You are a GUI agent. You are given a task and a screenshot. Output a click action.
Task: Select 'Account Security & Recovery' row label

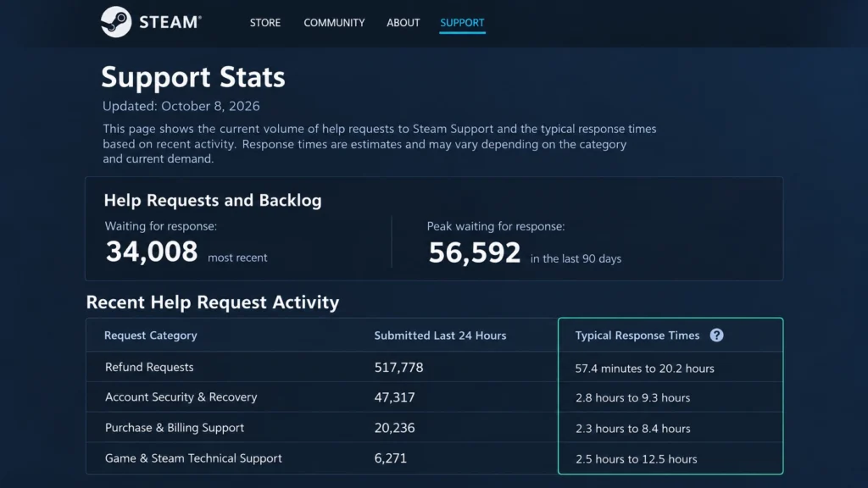[181, 396]
